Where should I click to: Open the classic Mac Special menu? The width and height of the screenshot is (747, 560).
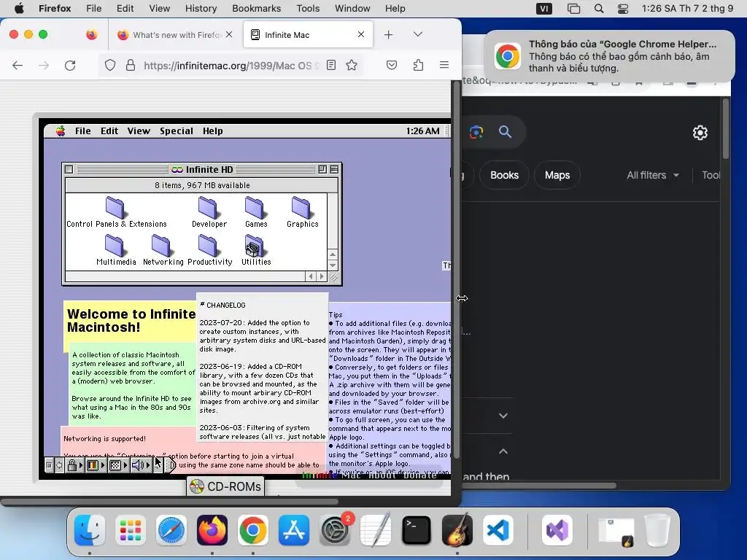pyautogui.click(x=177, y=131)
